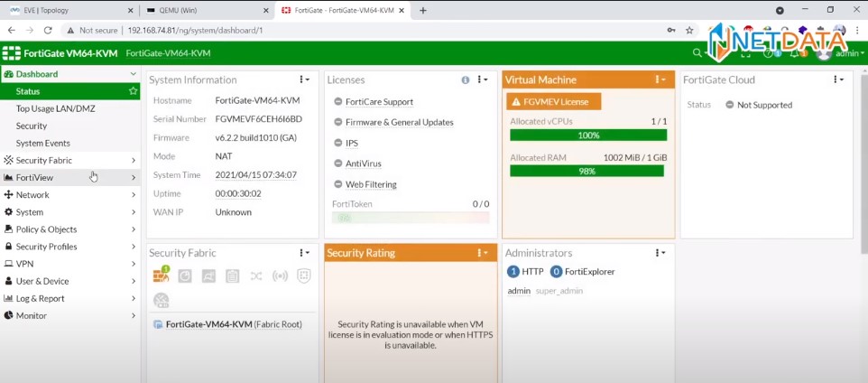Image resolution: width=868 pixels, height=383 pixels.
Task: Click the browser address bar URL
Action: coord(195,31)
